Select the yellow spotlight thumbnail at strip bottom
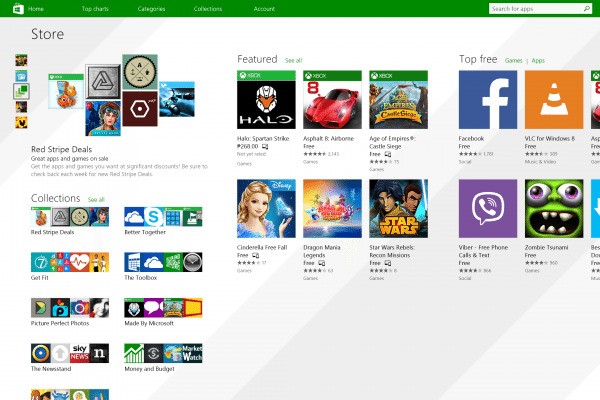Screen dimensions: 600x400 click(x=21, y=122)
